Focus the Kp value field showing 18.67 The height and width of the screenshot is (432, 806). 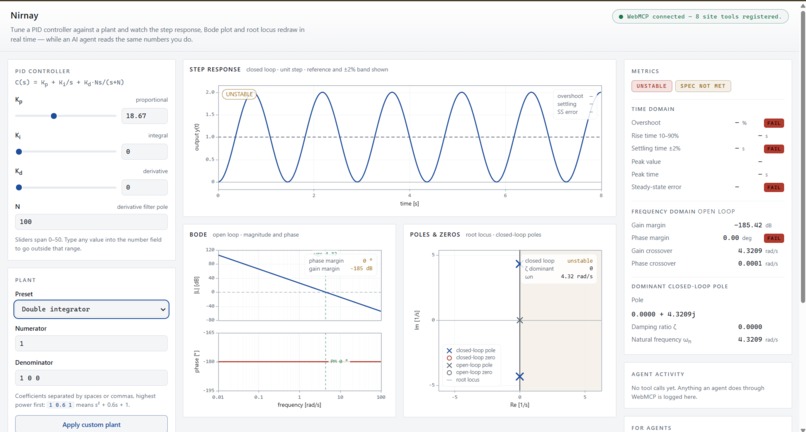pos(144,116)
